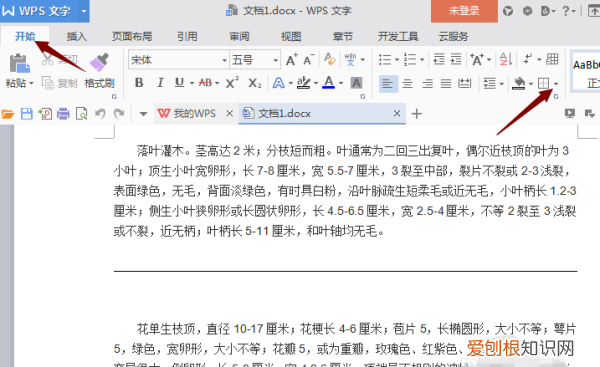
Task: Apply the font color A swatch
Action: [x=328, y=83]
